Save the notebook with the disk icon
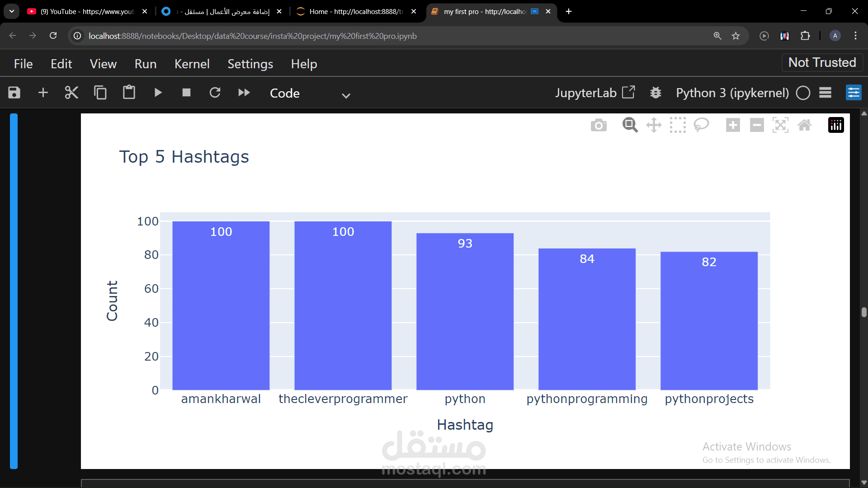The width and height of the screenshot is (868, 488). (14, 93)
